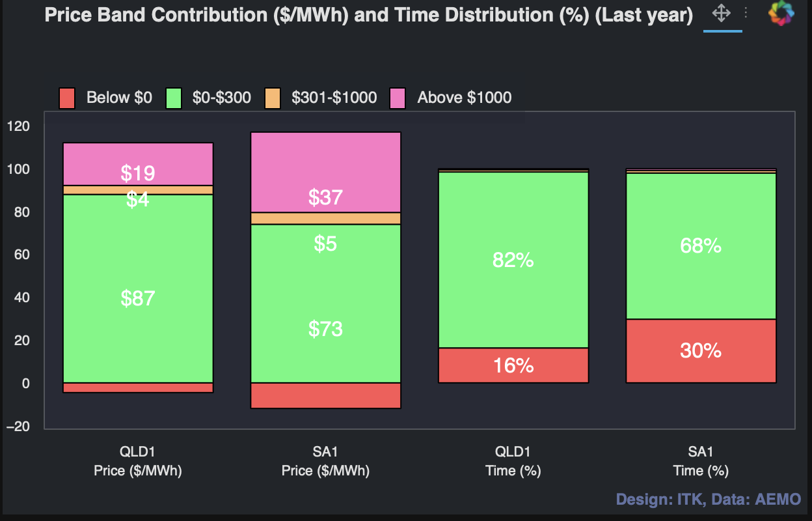Toggle the "Below $0" legend label

[119, 98]
